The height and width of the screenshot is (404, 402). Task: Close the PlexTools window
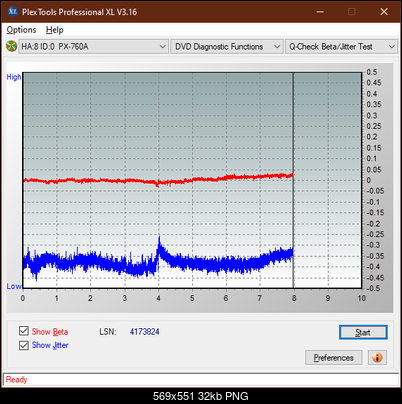click(x=384, y=12)
